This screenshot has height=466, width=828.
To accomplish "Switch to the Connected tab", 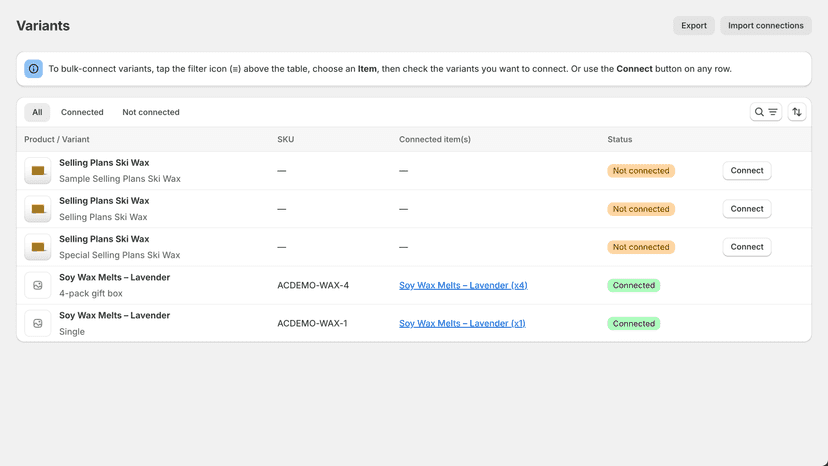I will (x=82, y=112).
